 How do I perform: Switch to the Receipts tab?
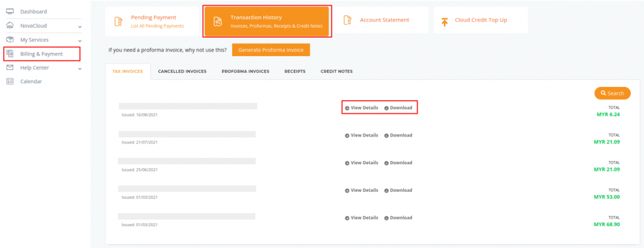(x=295, y=71)
